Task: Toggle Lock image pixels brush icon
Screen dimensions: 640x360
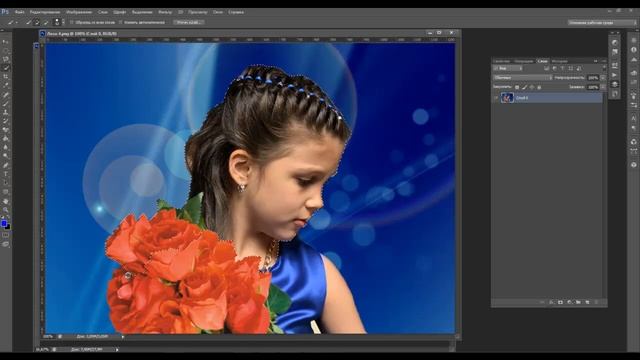Action: (x=524, y=87)
